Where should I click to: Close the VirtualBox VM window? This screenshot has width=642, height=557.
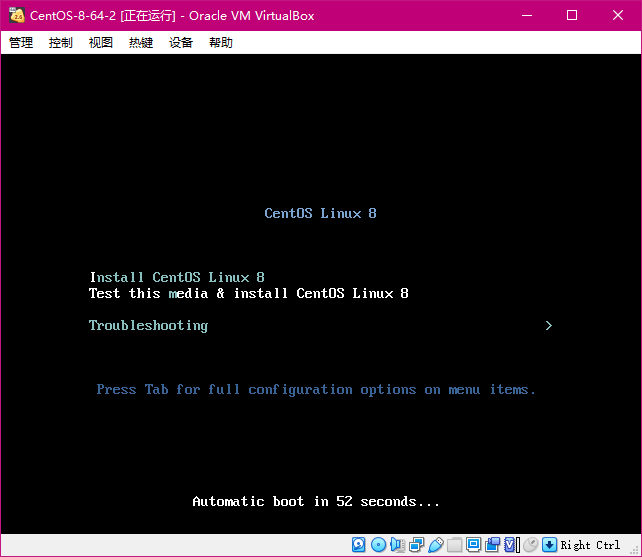tap(618, 16)
